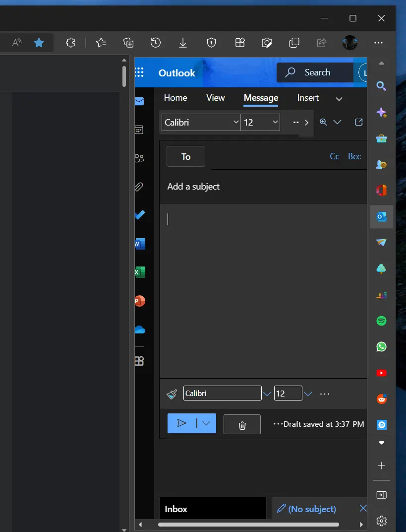Launch Excel from Outlook rail
The image size is (406, 532).
140,272
